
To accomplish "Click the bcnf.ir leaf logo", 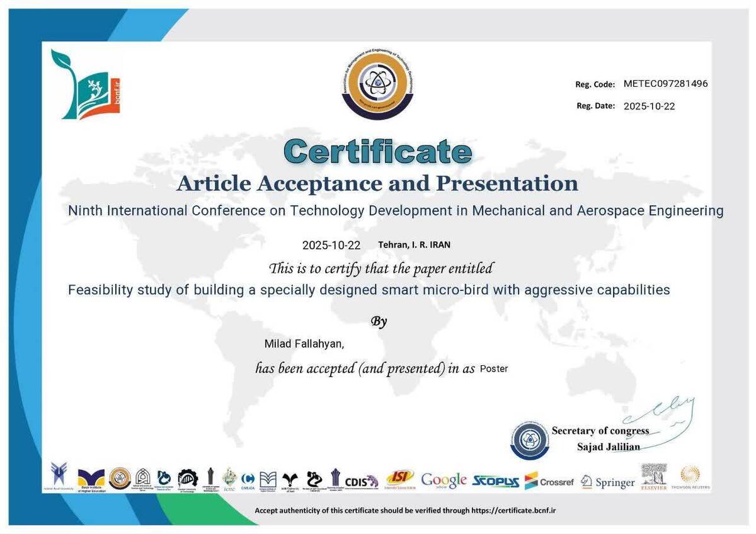I will pyautogui.click(x=84, y=84).
